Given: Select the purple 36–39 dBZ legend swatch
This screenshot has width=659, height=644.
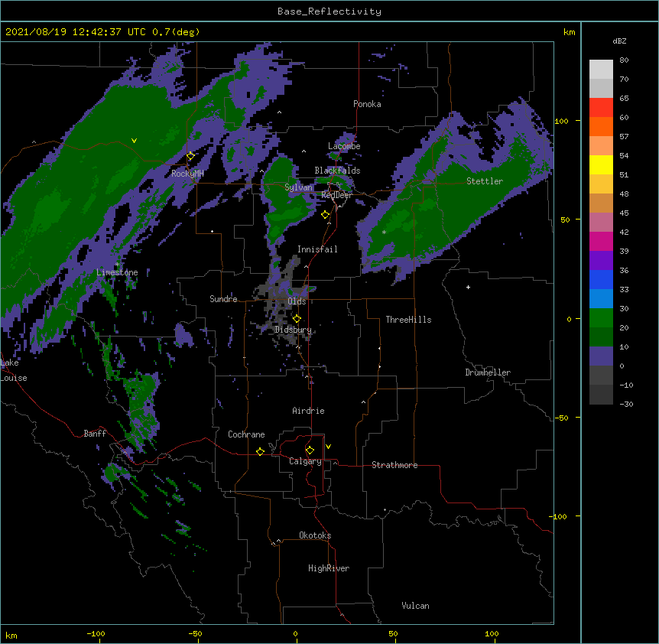Looking at the screenshot, I should coord(601,261).
